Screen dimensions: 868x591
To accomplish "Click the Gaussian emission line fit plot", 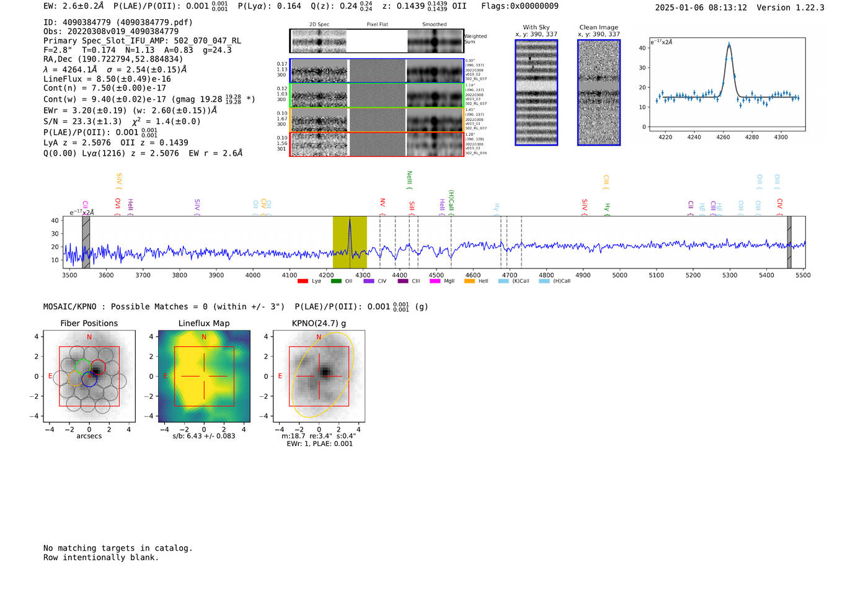I will (x=727, y=84).
